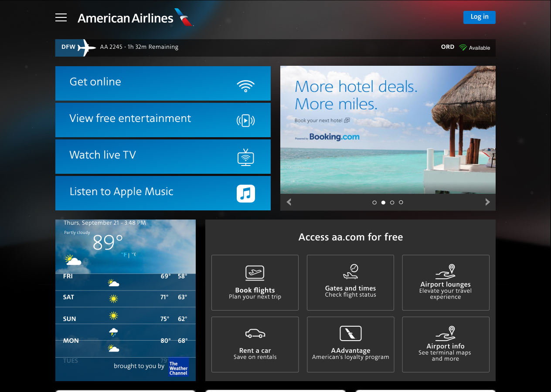This screenshot has height=392, width=551.
Task: Click the Wi-Fi Available status icon
Action: (x=463, y=47)
